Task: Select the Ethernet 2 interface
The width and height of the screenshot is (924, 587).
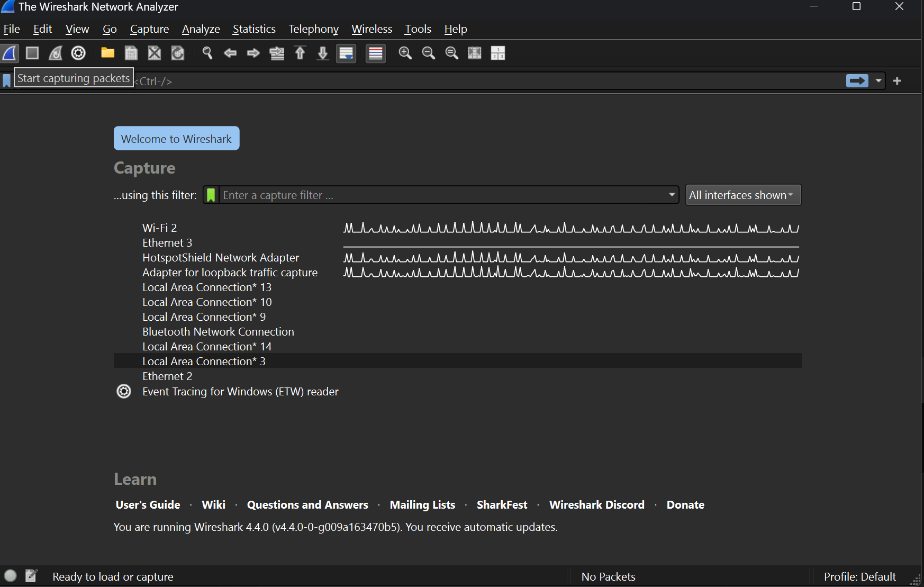Action: pyautogui.click(x=458, y=376)
